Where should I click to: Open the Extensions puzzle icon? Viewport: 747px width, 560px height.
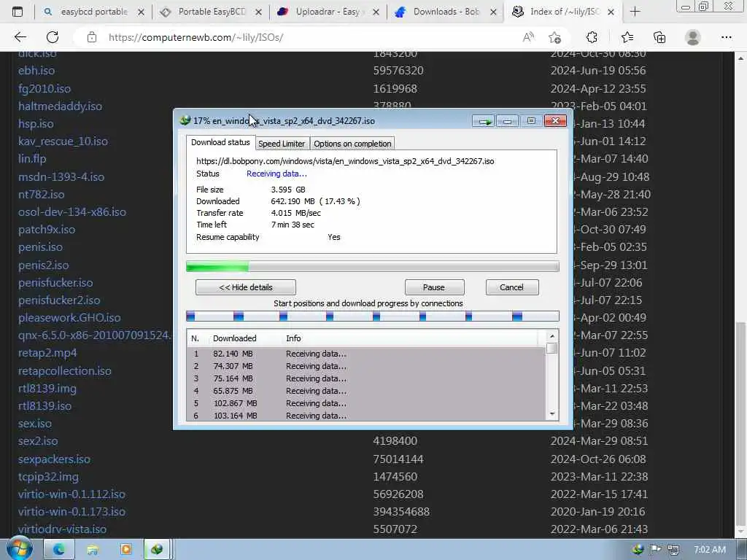tap(592, 37)
